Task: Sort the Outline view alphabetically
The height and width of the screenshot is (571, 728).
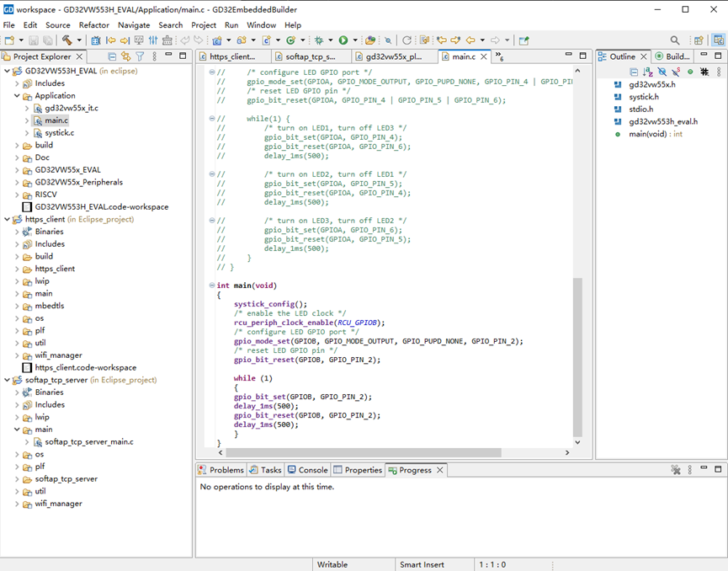Action: click(x=647, y=72)
